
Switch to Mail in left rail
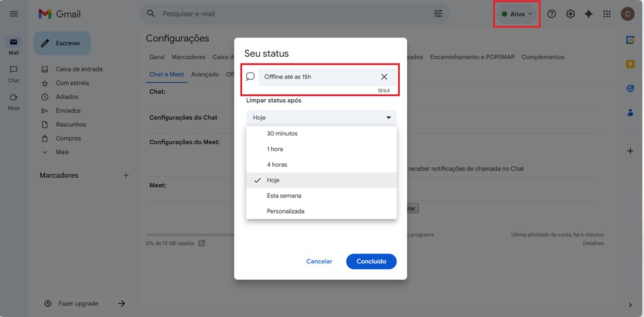point(14,46)
